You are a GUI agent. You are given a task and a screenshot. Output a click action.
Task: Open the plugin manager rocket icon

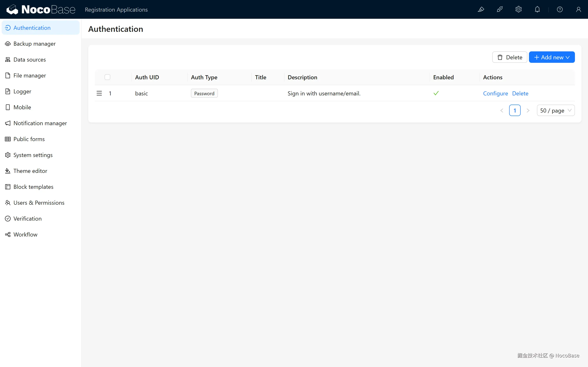pyautogui.click(x=500, y=9)
